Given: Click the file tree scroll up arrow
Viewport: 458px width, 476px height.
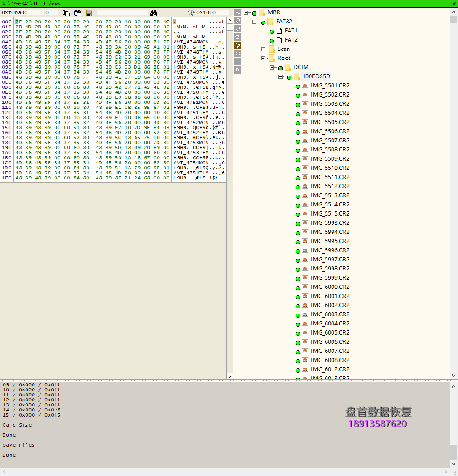Looking at the screenshot, I should tap(454, 11).
